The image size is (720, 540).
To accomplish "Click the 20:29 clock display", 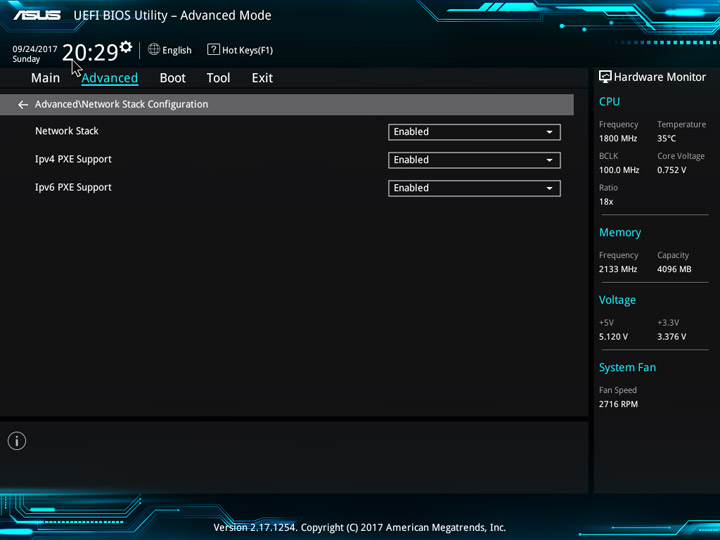I will 90,52.
